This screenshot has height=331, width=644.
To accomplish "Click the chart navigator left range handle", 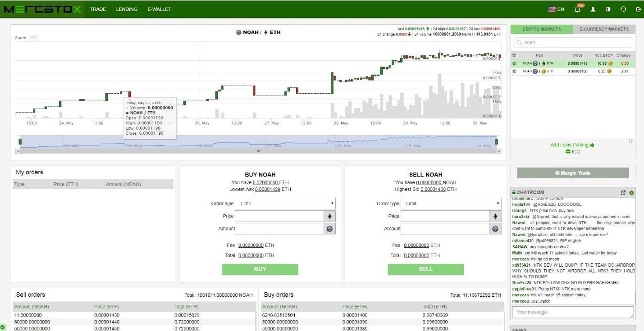I will [x=20, y=142].
